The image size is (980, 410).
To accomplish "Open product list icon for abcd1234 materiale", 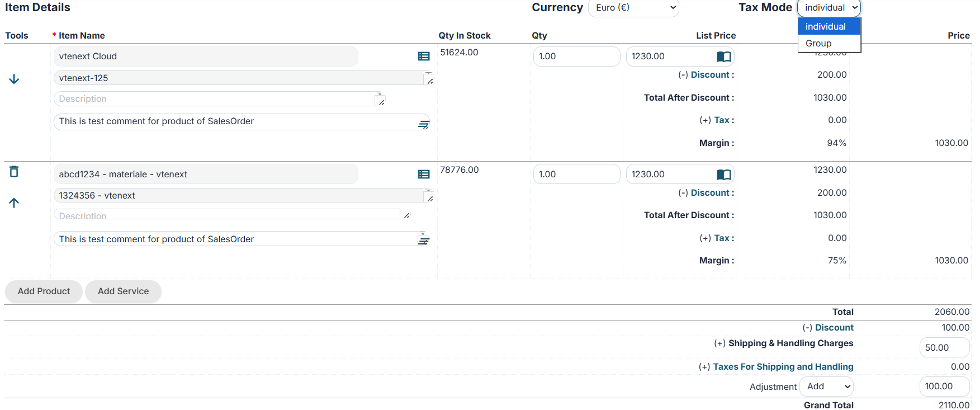I will (x=424, y=175).
